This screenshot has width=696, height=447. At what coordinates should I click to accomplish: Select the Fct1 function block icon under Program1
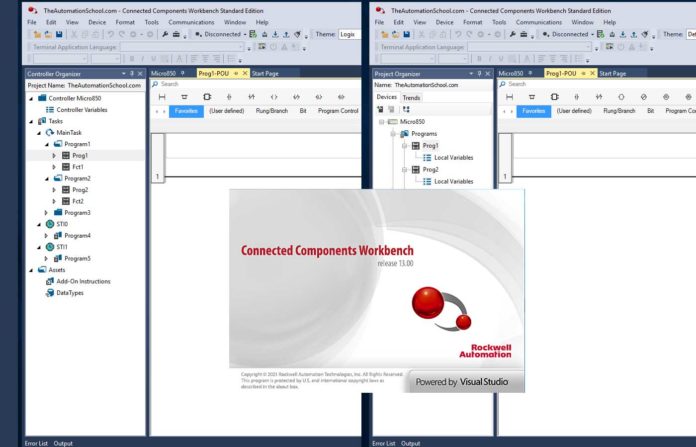65,167
